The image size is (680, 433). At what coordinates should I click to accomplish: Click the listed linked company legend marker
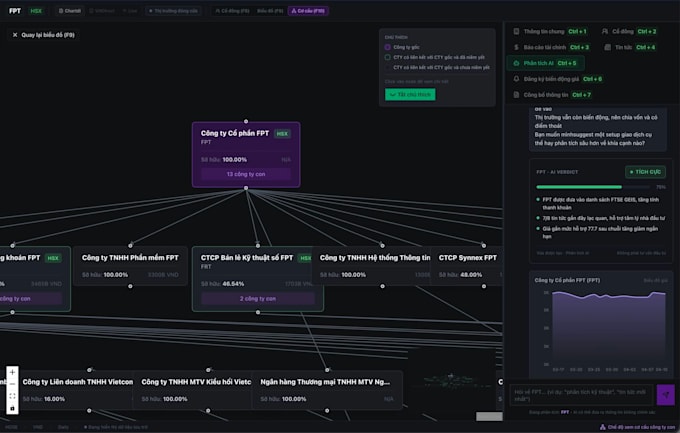(x=388, y=57)
